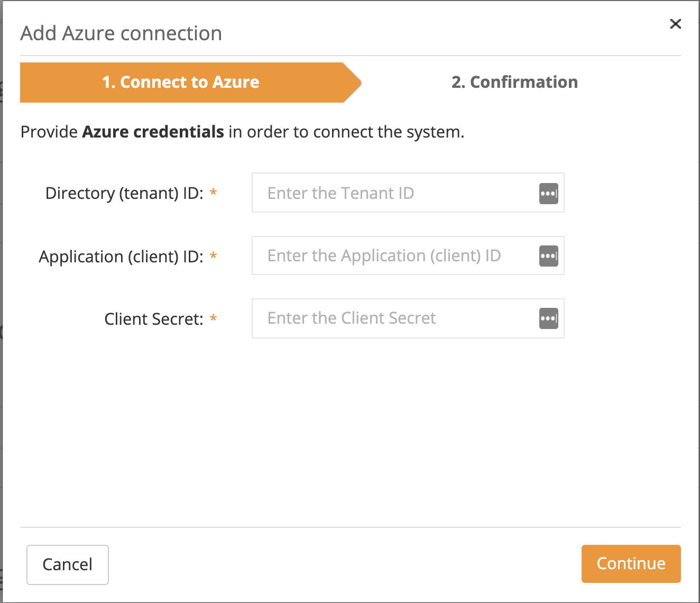The image size is (700, 603).
Task: Go to the 2. Confirmation step
Action: [x=514, y=83]
